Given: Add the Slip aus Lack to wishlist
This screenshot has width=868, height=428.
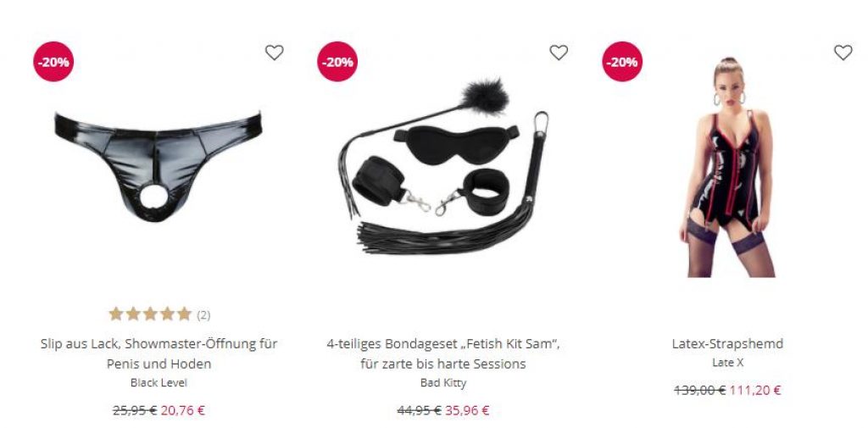Looking at the screenshot, I should 274,53.
